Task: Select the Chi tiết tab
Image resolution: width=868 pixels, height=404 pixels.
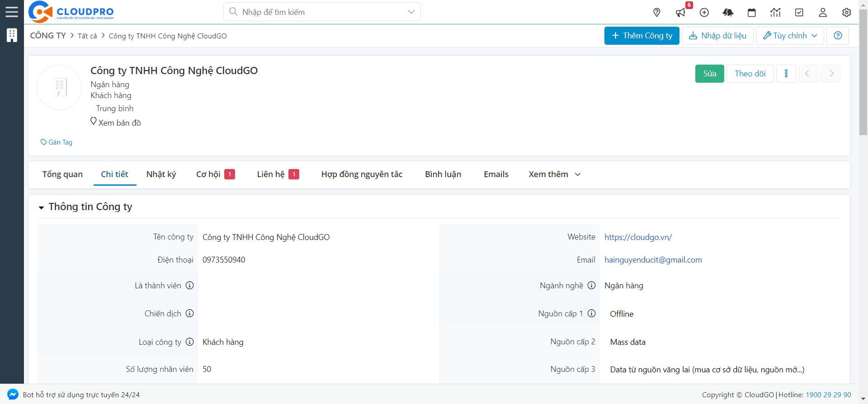Action: 114,174
